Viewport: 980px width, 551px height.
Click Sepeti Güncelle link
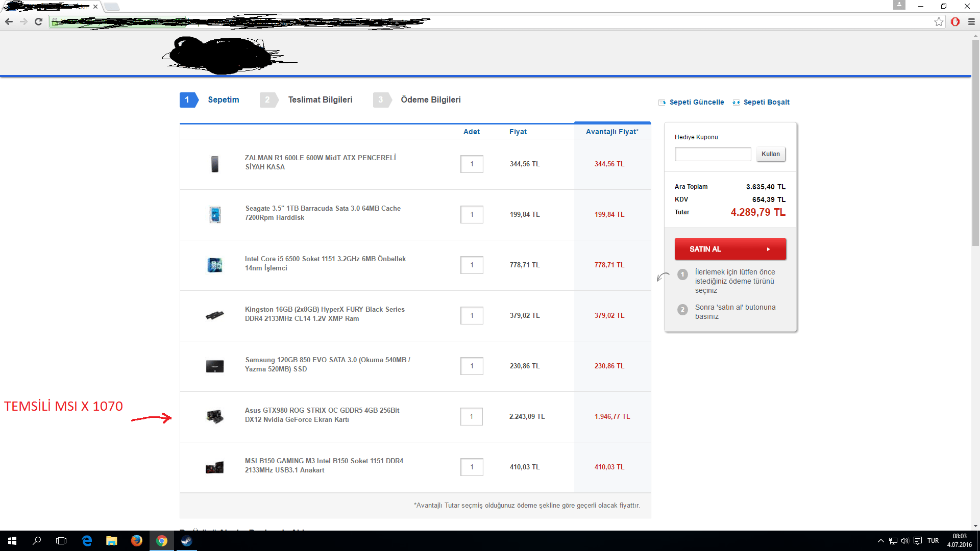pos(696,102)
